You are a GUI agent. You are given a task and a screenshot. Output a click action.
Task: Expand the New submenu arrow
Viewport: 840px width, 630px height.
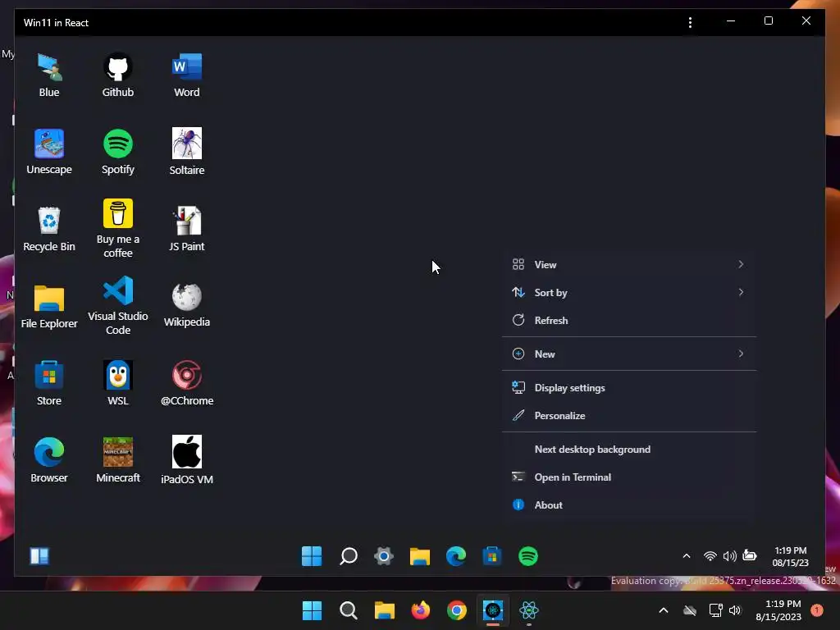point(741,354)
